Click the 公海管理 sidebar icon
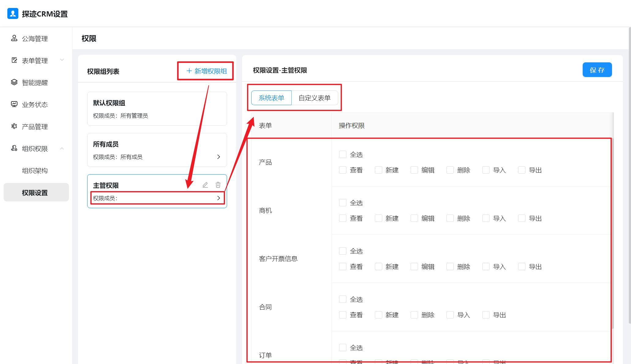 pyautogui.click(x=14, y=38)
